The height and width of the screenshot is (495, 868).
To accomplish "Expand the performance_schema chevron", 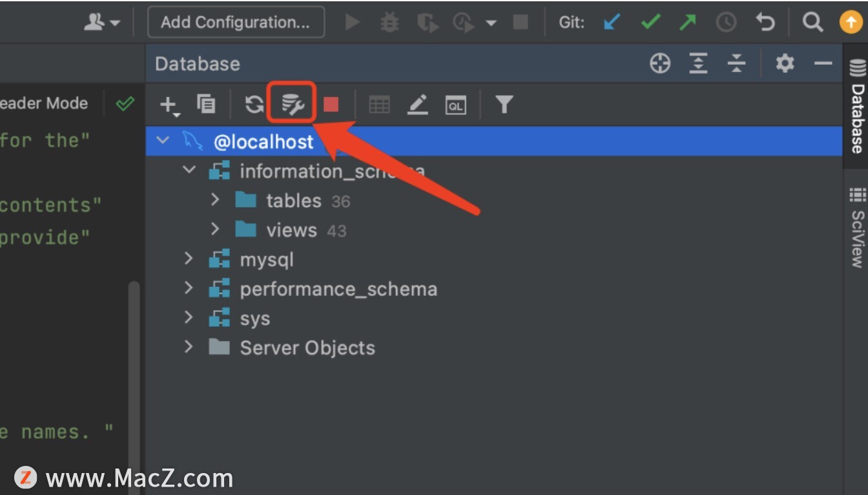I will click(189, 288).
